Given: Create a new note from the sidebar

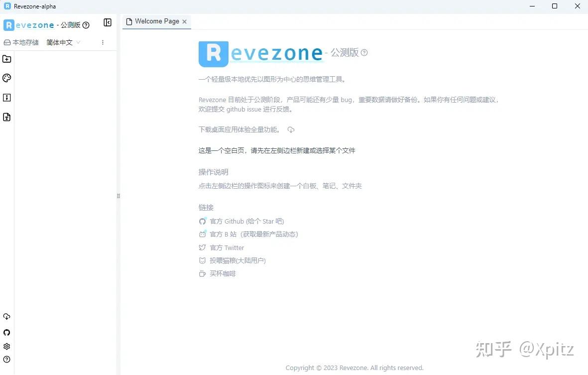Looking at the screenshot, I should 6,98.
